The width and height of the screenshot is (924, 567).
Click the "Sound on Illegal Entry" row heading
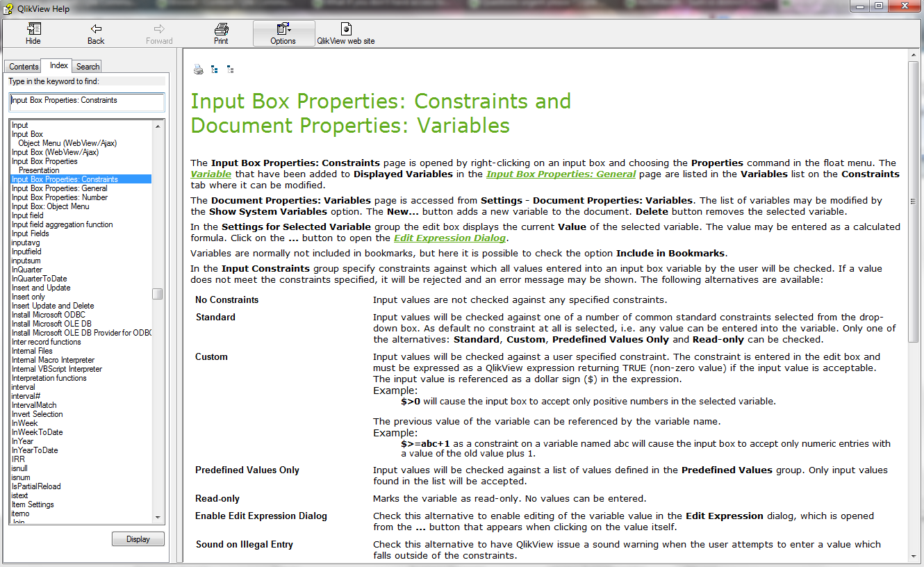click(x=244, y=545)
